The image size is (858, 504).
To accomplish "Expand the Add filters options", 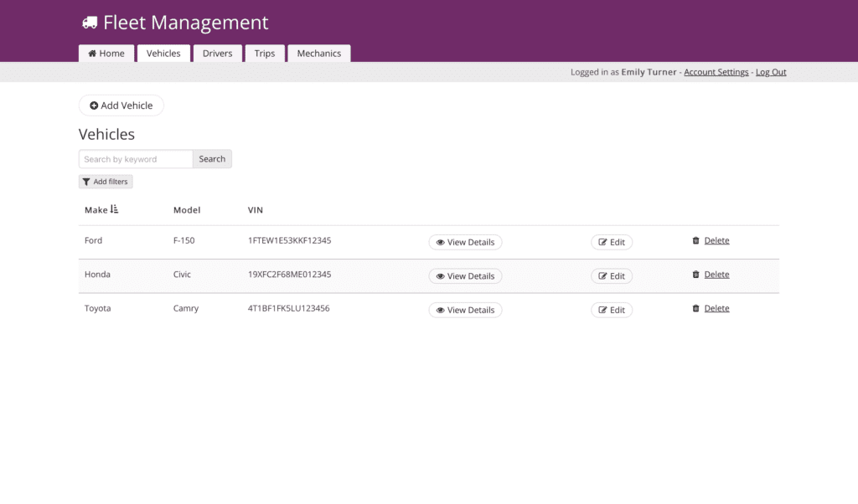I will [106, 182].
